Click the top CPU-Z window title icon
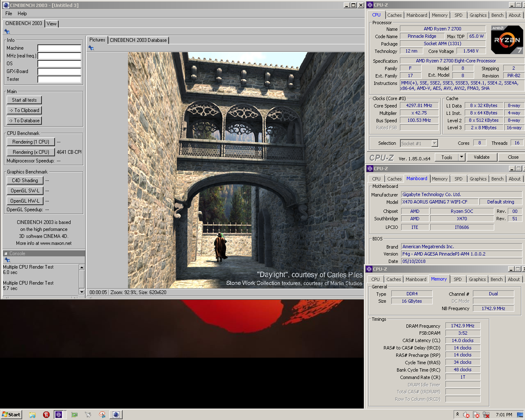 click(370, 5)
